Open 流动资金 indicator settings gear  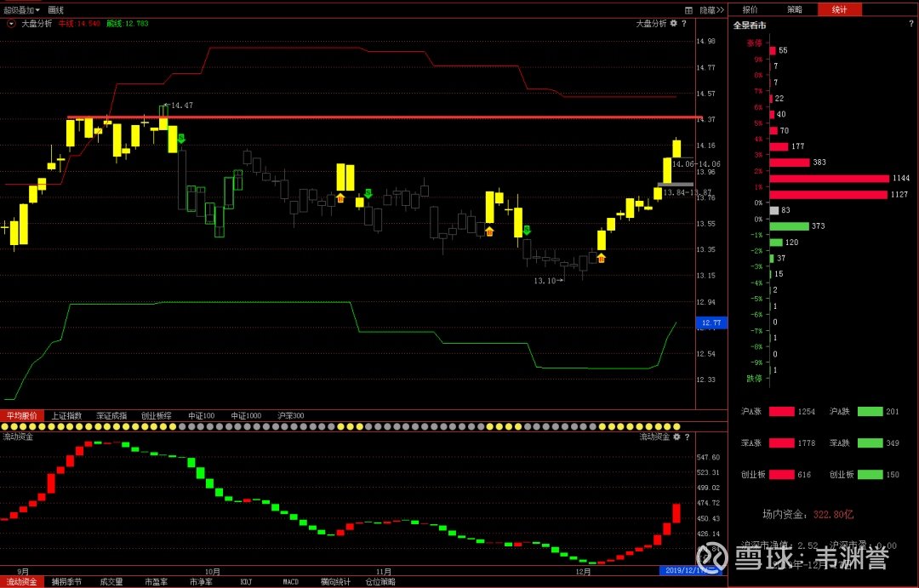point(677,437)
